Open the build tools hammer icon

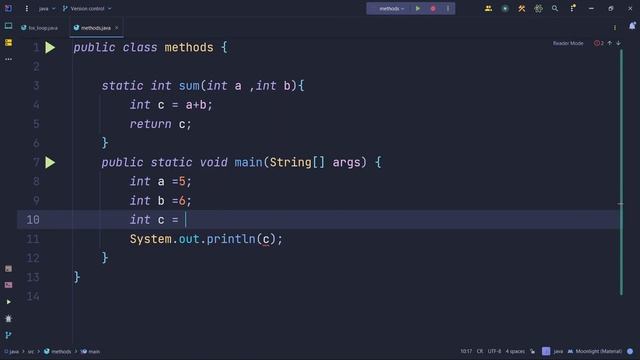(x=522, y=9)
